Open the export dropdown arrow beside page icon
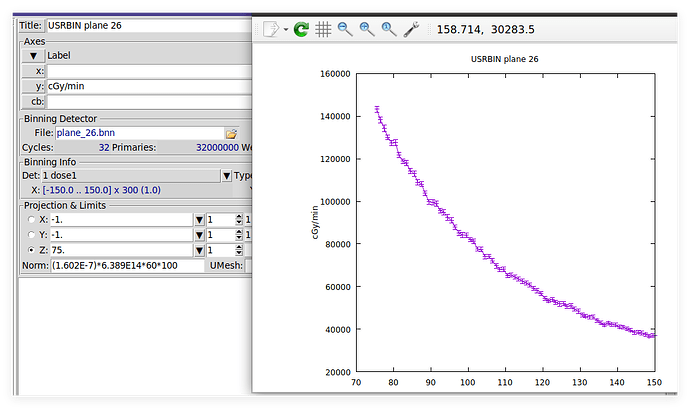The image size is (690, 408). pyautogui.click(x=286, y=29)
